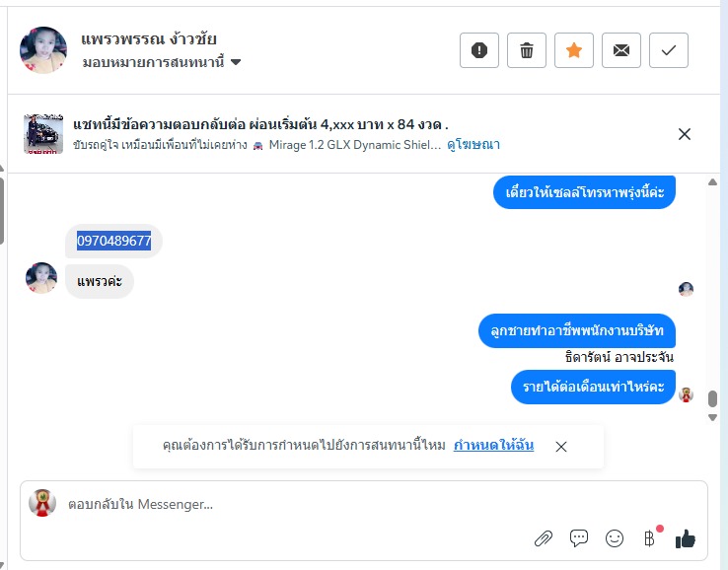Delete conversation using the trash icon

coord(527,50)
